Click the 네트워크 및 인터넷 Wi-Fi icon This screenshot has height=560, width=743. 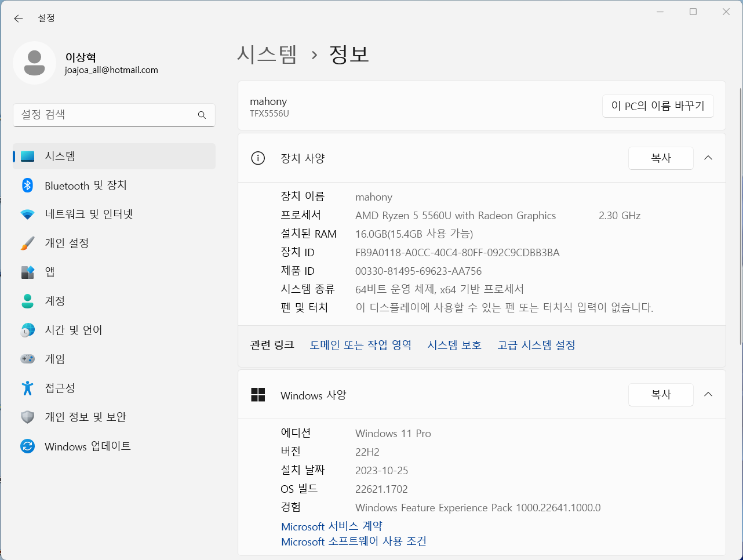coord(27,214)
